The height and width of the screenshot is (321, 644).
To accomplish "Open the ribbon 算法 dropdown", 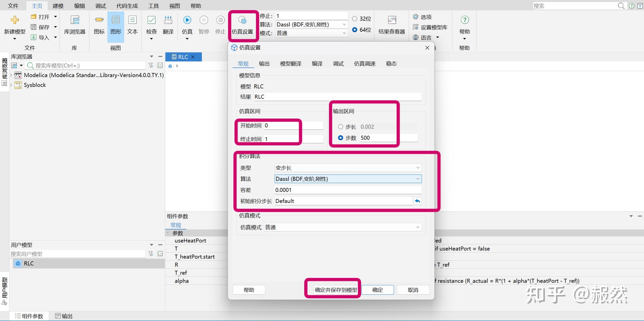I will click(x=312, y=24).
